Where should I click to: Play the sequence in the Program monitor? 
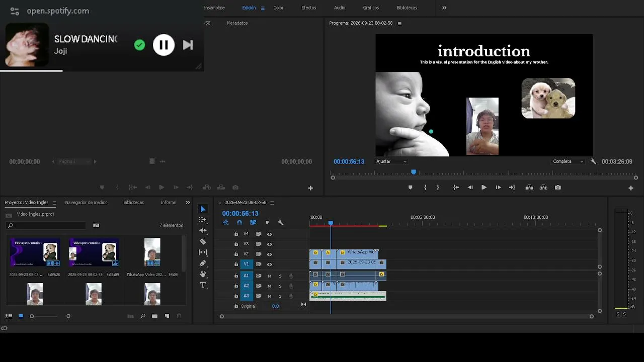484,187
